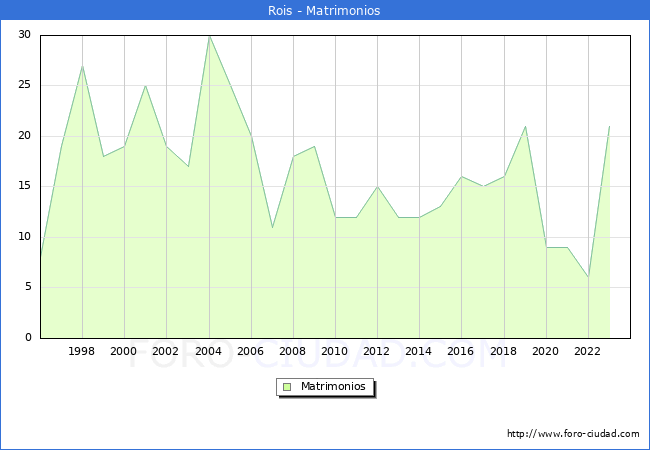Click the y-axis value 25
The image size is (650, 450).
(x=24, y=85)
